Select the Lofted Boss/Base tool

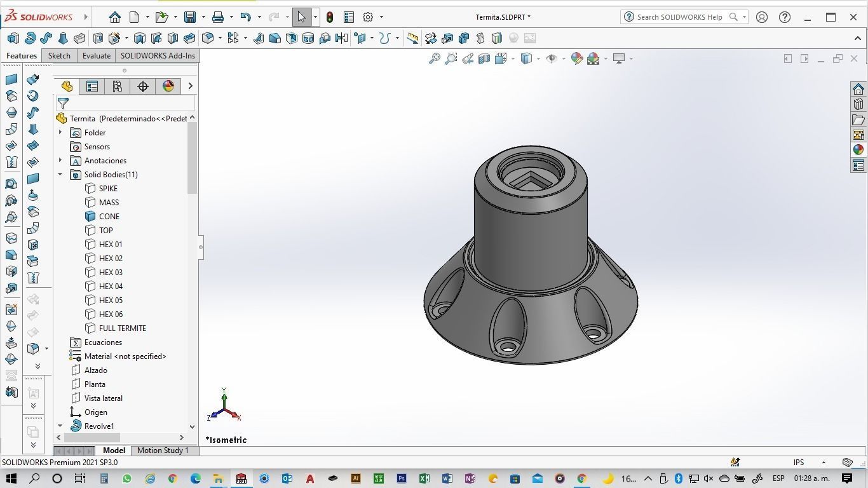[x=63, y=38]
